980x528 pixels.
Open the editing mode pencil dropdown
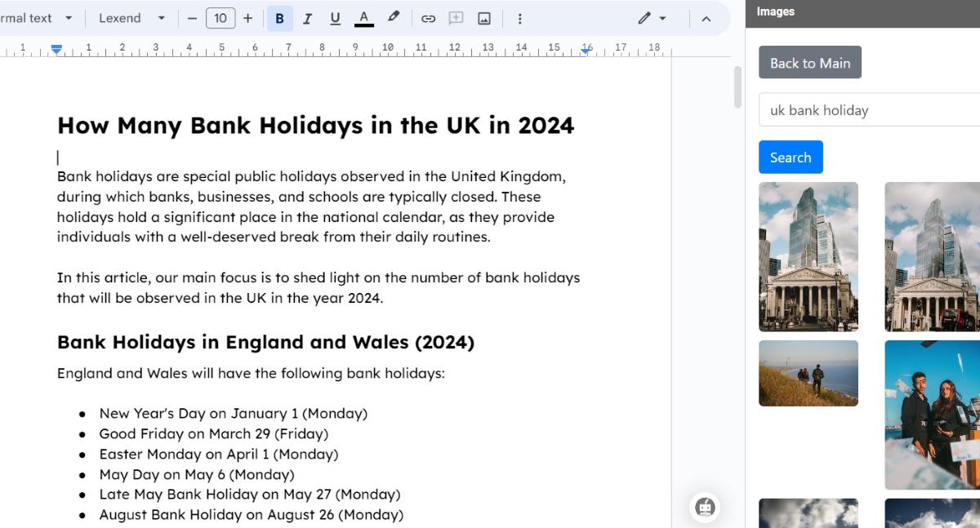(x=652, y=18)
